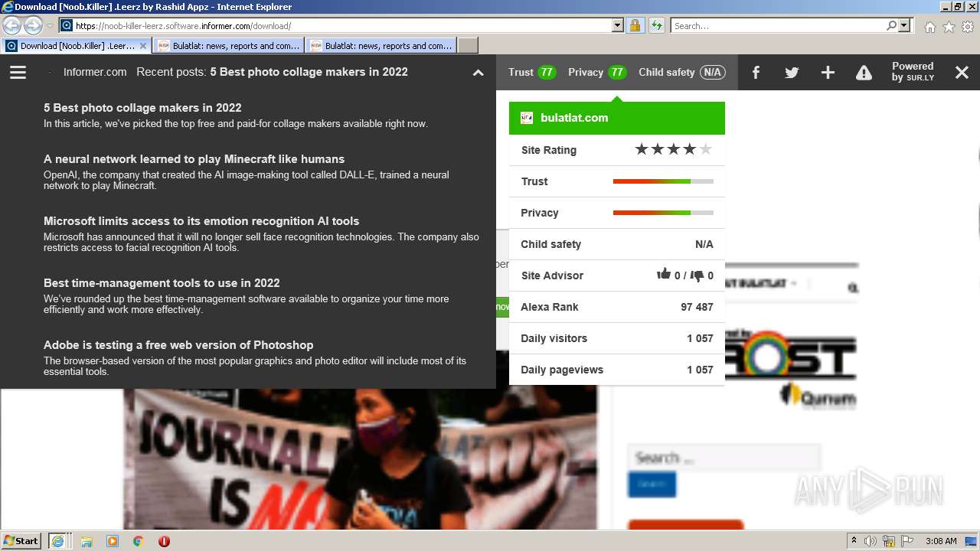Image resolution: width=980 pixels, height=551 pixels.
Task: Select the Daily visitors row
Action: (617, 338)
